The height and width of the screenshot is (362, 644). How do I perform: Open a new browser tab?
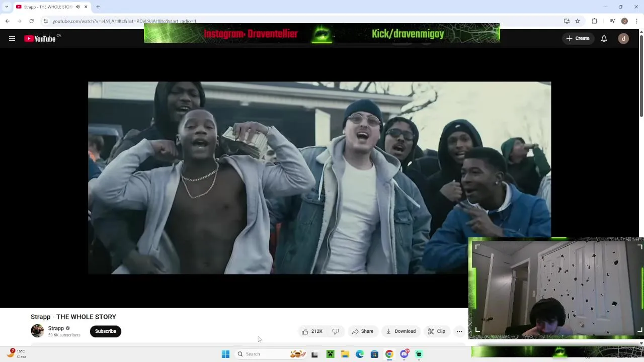pyautogui.click(x=98, y=7)
